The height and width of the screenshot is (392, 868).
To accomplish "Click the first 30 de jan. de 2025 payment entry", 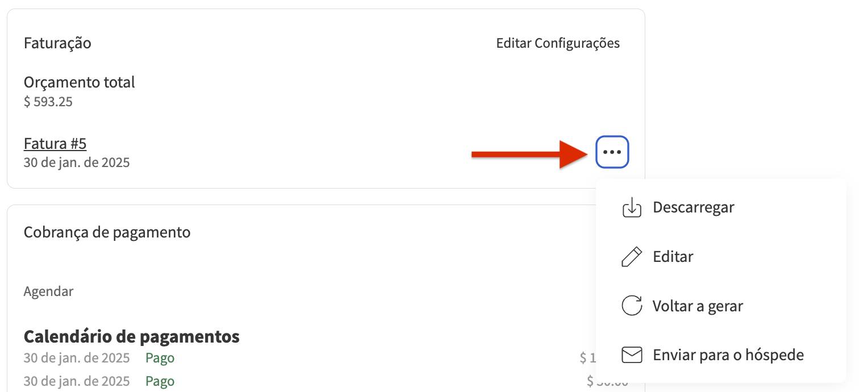I will [x=76, y=357].
